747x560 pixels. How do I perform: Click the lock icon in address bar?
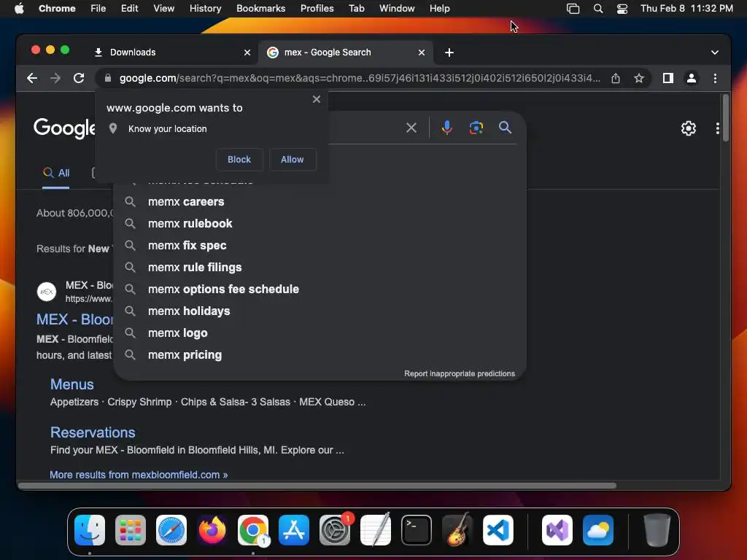(x=108, y=78)
